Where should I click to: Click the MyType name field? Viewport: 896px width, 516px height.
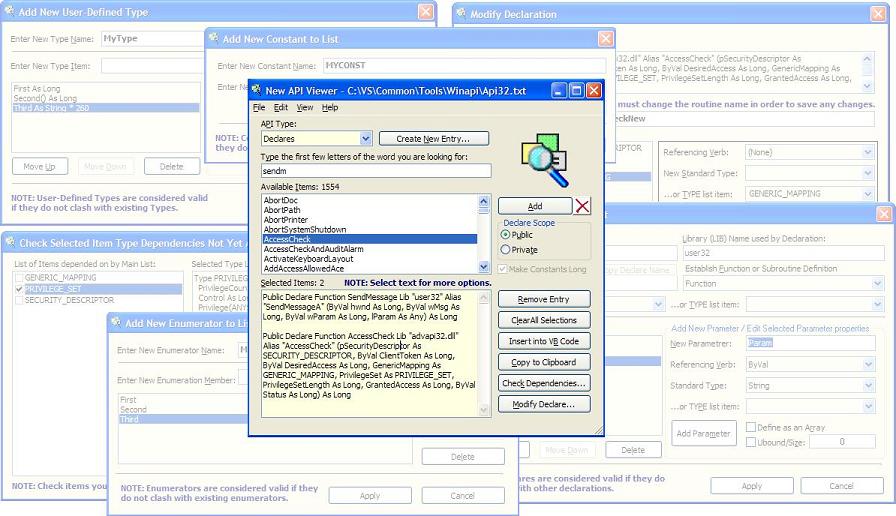coord(152,39)
